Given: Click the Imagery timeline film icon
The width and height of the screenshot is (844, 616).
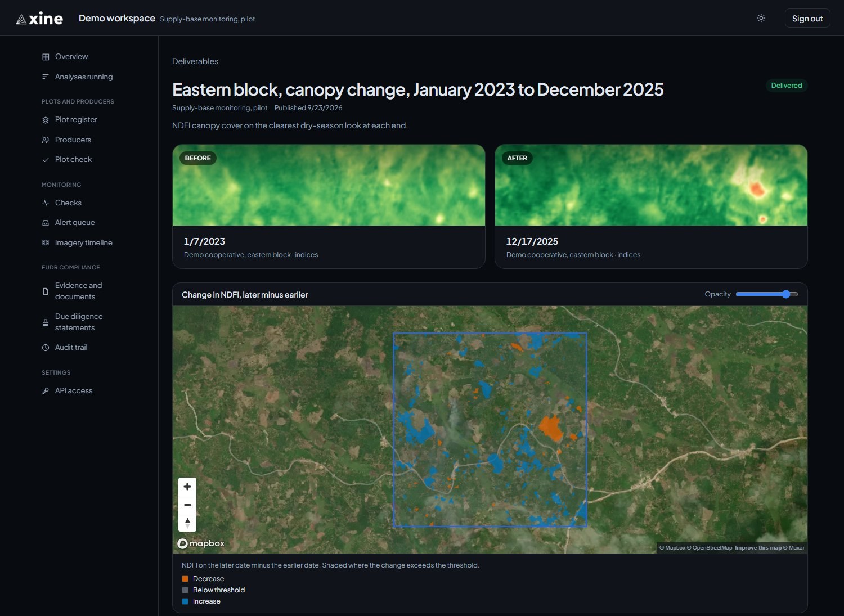Looking at the screenshot, I should [x=46, y=243].
